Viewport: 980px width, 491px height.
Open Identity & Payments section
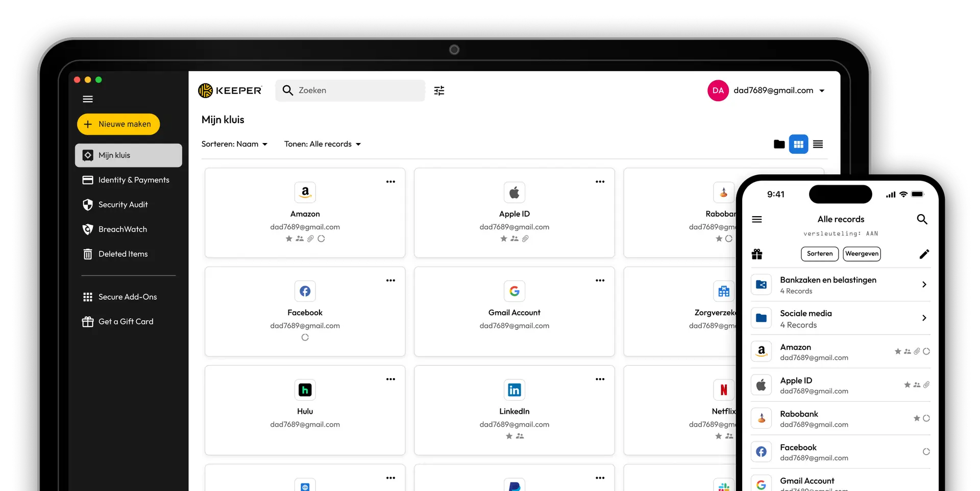126,180
